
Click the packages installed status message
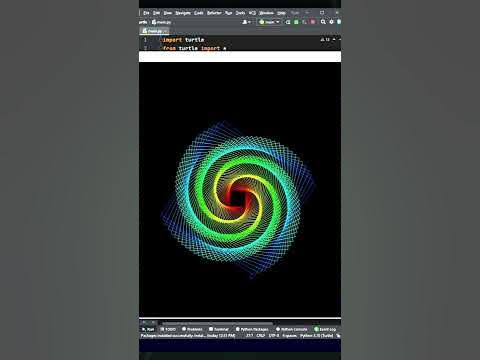click(x=188, y=336)
